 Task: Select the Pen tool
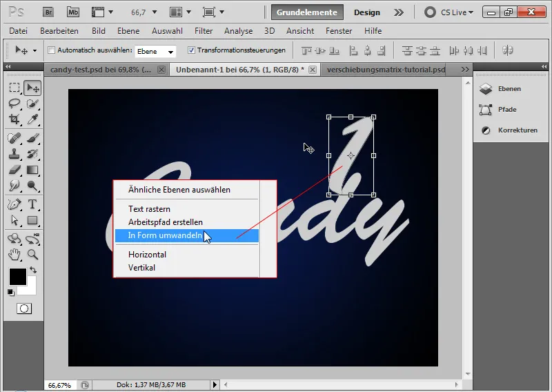pos(14,204)
